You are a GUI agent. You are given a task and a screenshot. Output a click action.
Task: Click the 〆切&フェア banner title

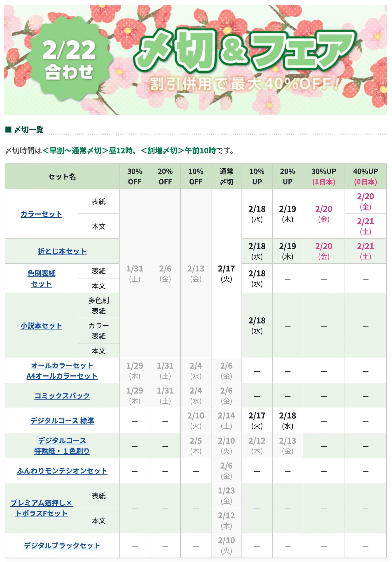coord(245,50)
